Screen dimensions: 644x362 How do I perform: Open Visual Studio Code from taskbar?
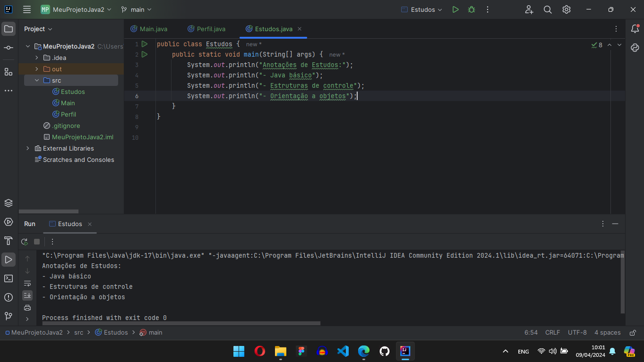[x=343, y=351]
